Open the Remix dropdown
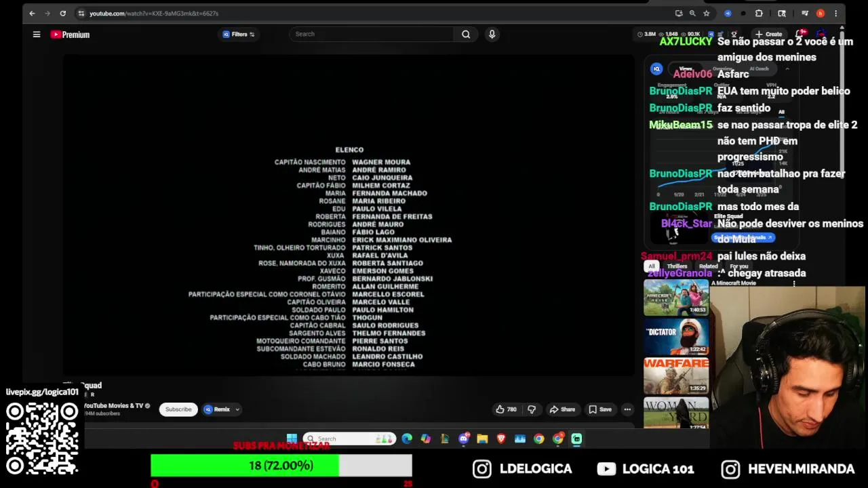 (222, 409)
